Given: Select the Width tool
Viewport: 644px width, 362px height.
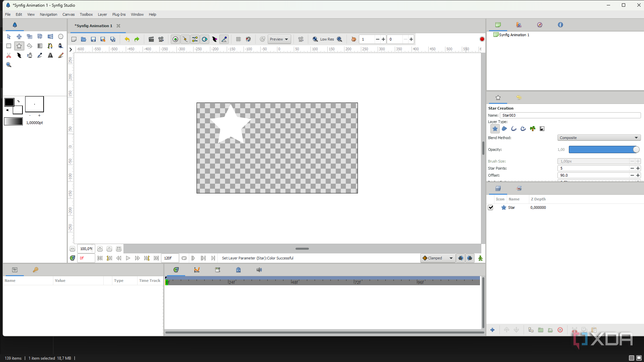Looking at the screenshot, I should pyautogui.click(x=19, y=55).
